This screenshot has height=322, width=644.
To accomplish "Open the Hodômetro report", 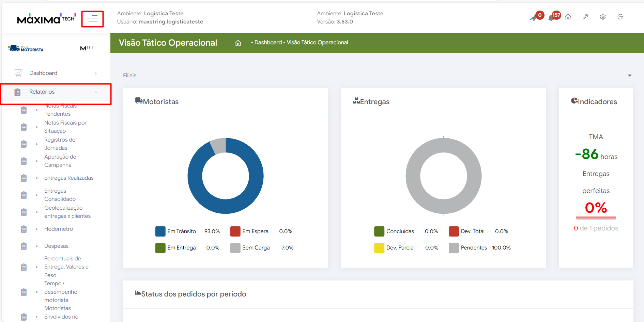I will point(59,229).
